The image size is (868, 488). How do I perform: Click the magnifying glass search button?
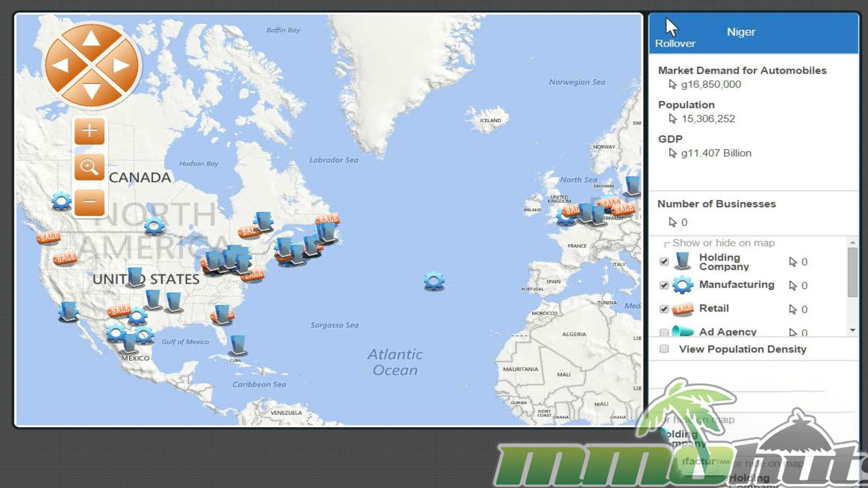(x=90, y=167)
